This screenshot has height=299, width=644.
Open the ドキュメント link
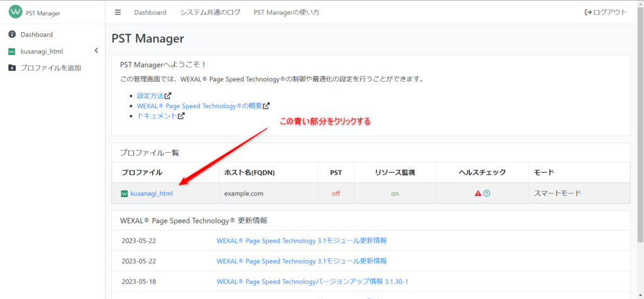(157, 116)
